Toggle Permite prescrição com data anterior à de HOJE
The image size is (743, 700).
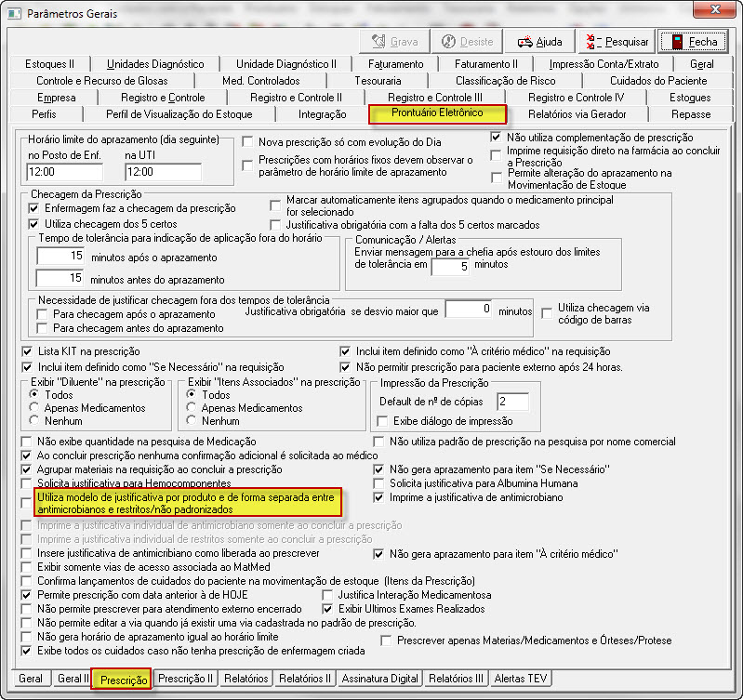coord(27,595)
